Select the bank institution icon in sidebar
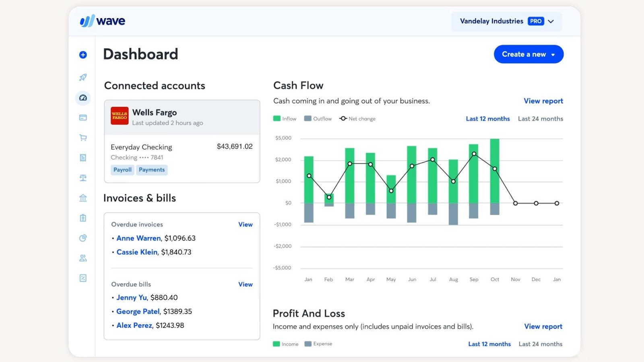 pyautogui.click(x=83, y=198)
